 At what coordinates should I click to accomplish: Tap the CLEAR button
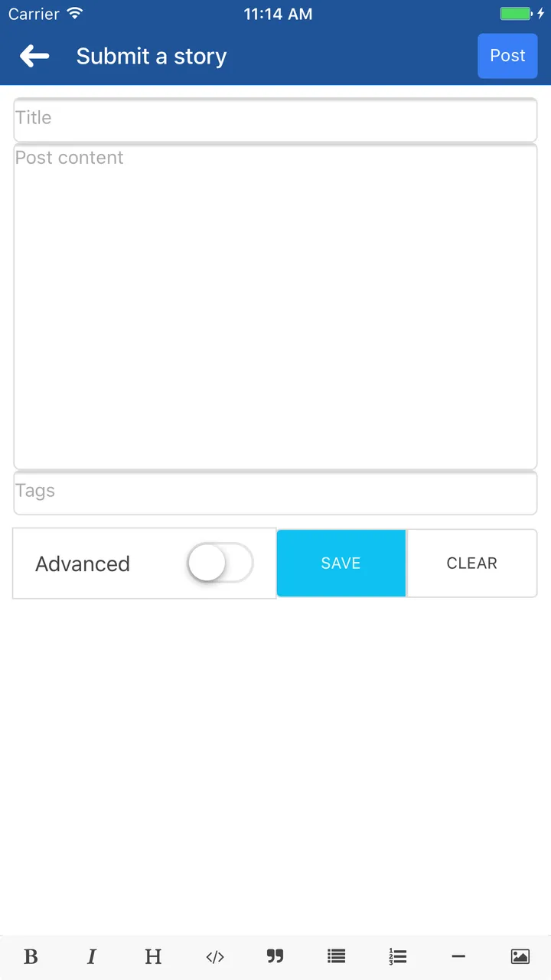pyautogui.click(x=472, y=563)
